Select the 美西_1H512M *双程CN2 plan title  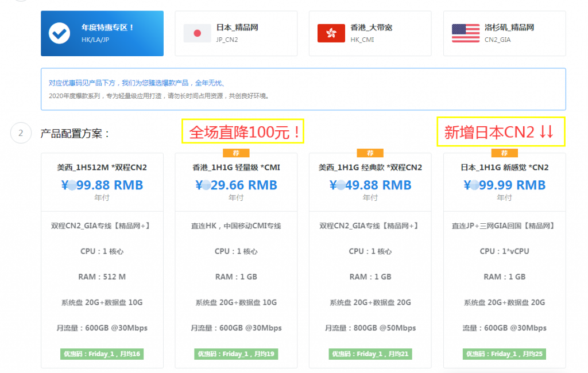[x=102, y=168]
